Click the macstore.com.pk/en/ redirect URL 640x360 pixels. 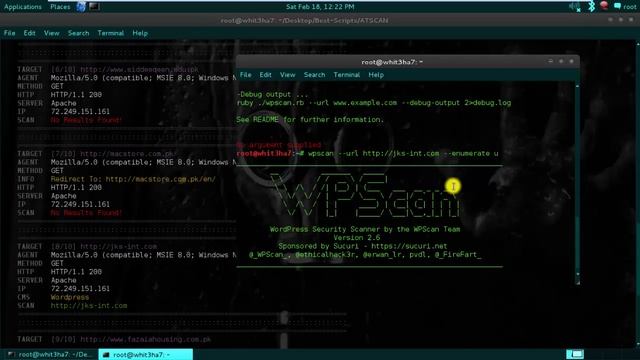160,179
